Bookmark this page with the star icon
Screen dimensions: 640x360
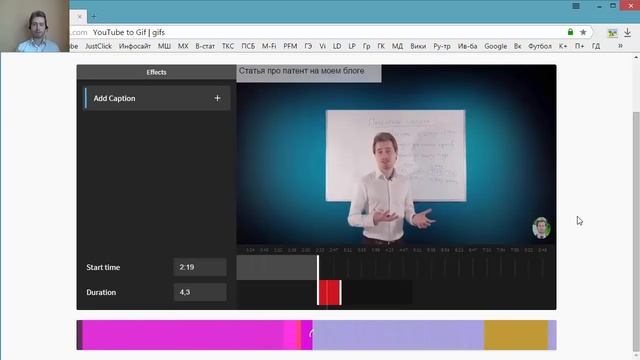click(x=583, y=32)
